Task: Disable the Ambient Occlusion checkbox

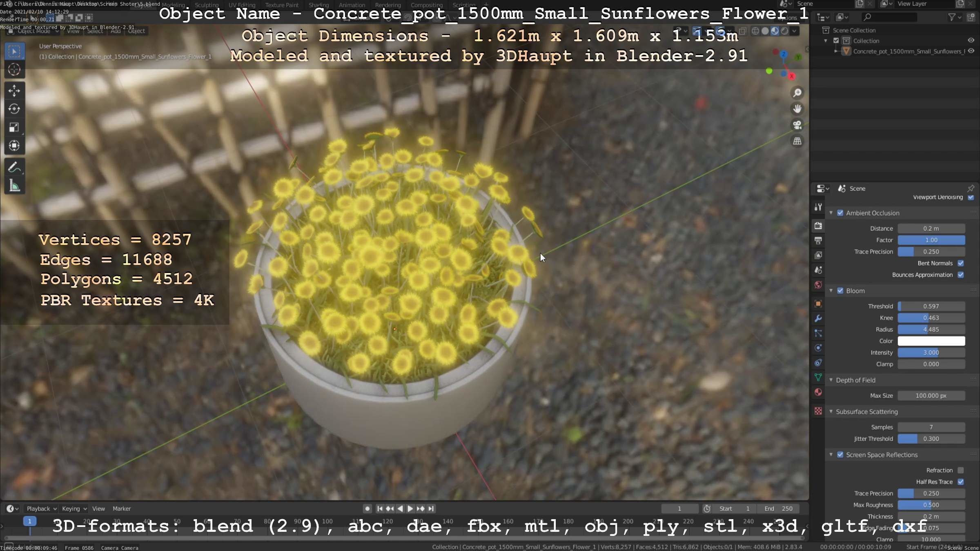Action: pos(840,213)
